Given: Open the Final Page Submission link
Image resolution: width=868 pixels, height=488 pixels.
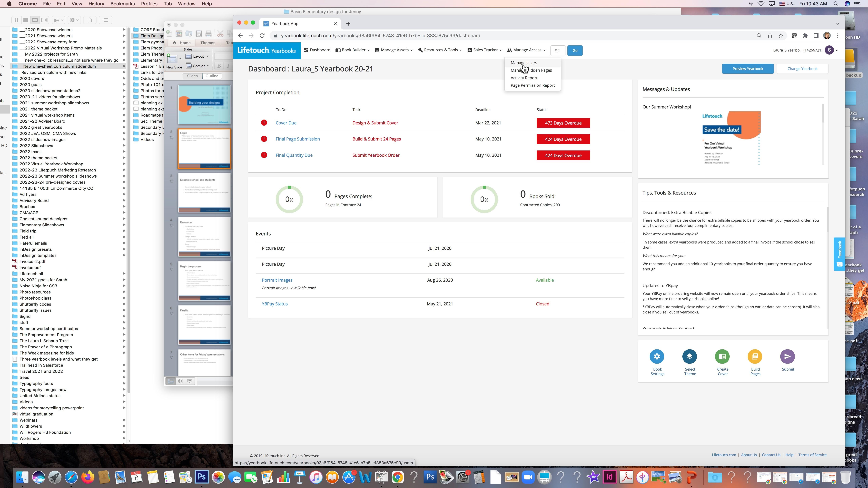Looking at the screenshot, I should (x=298, y=139).
